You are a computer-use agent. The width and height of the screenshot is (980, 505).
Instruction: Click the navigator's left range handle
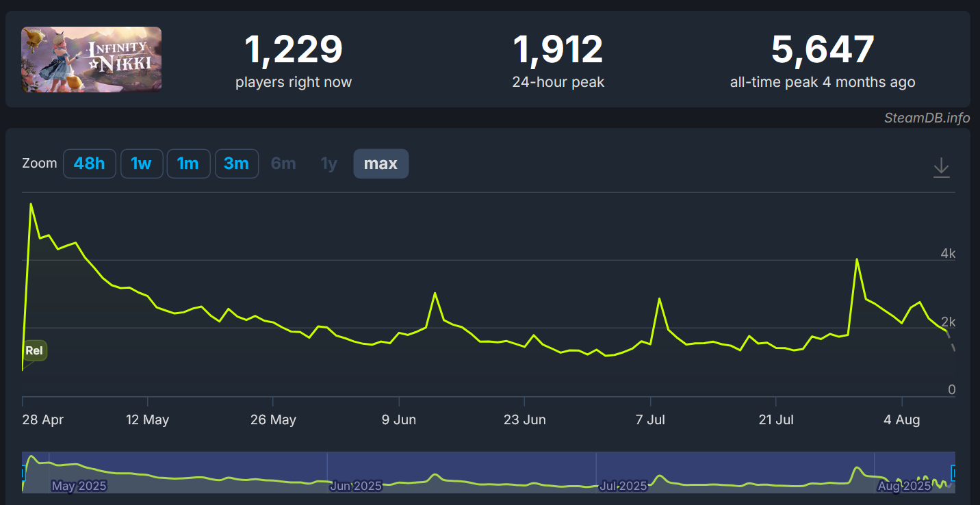23,472
